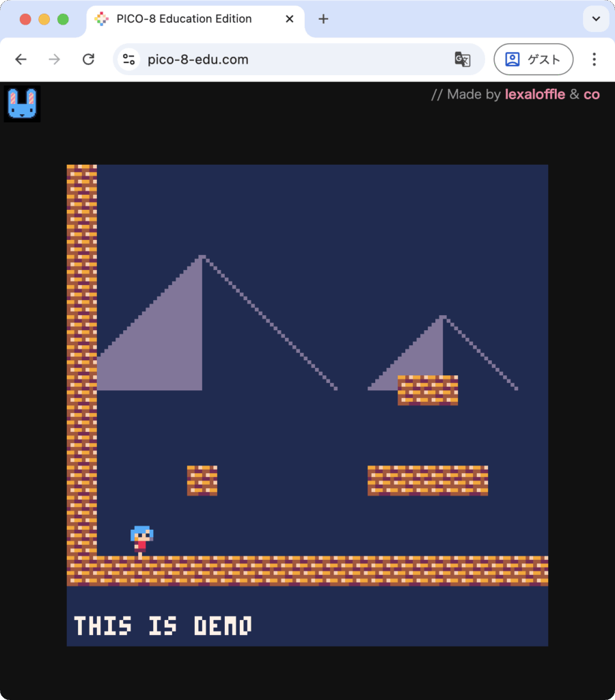Click the PICO-8 tab favicon
This screenshot has height=700, width=615.
pos(101,19)
